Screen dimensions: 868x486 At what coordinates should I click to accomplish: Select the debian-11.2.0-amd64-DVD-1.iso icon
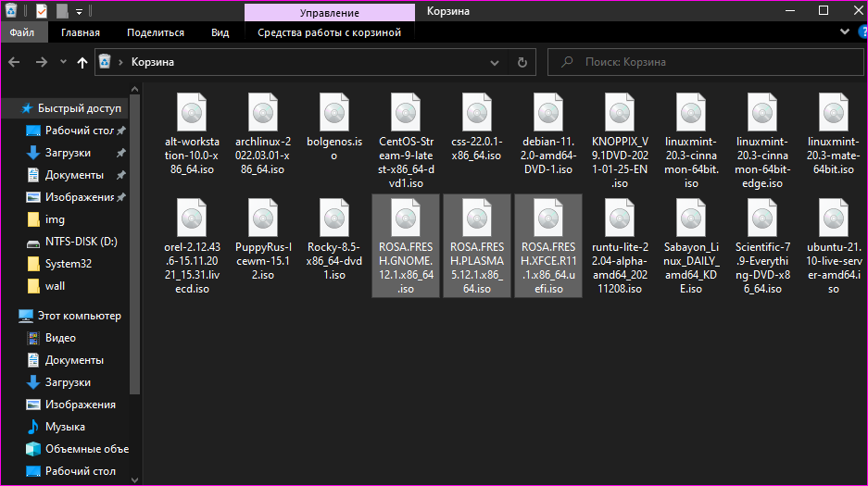(548, 112)
